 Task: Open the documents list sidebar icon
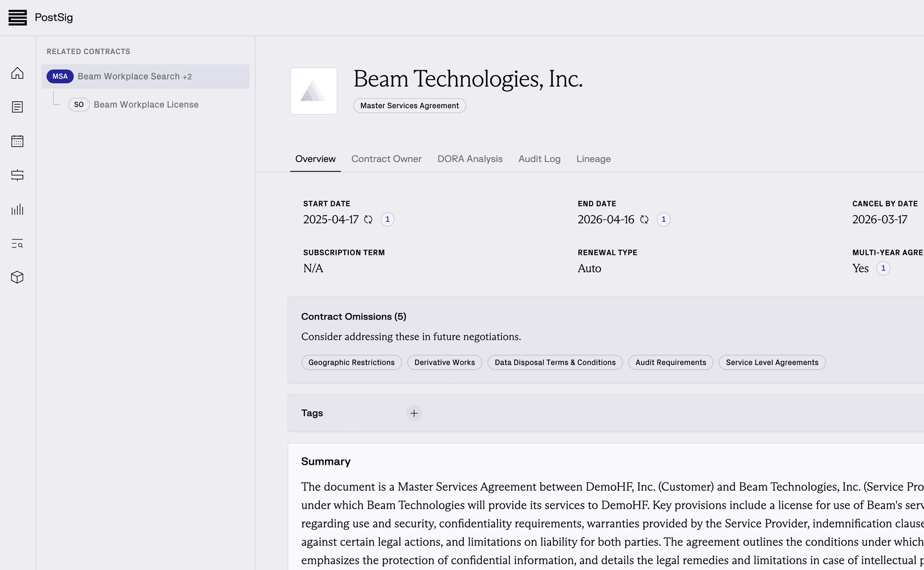point(17,107)
